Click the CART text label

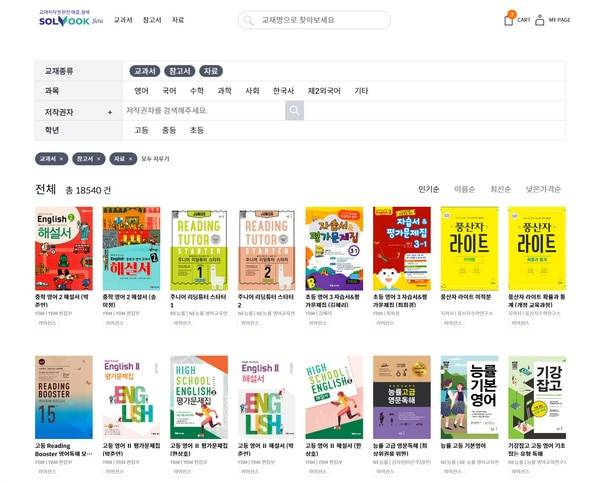pos(524,20)
